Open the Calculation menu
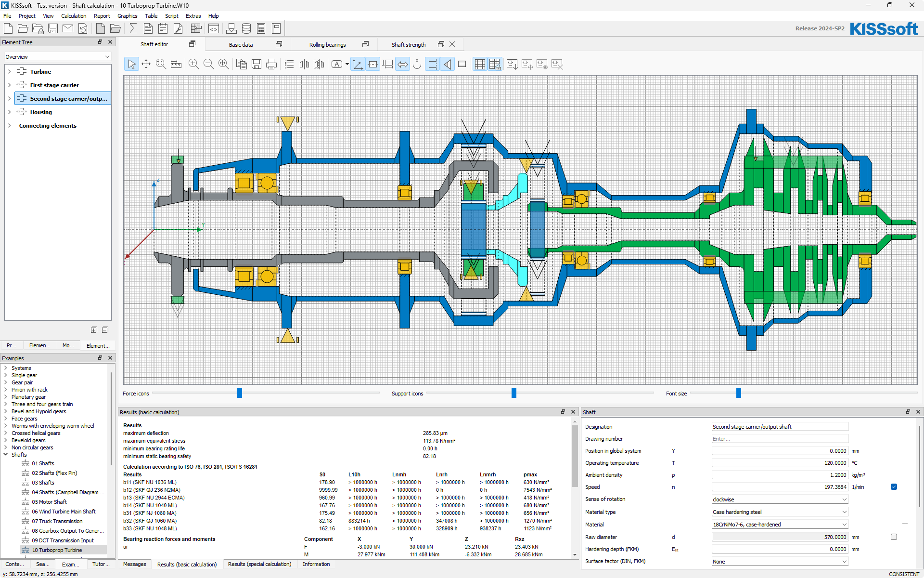 [x=73, y=16]
